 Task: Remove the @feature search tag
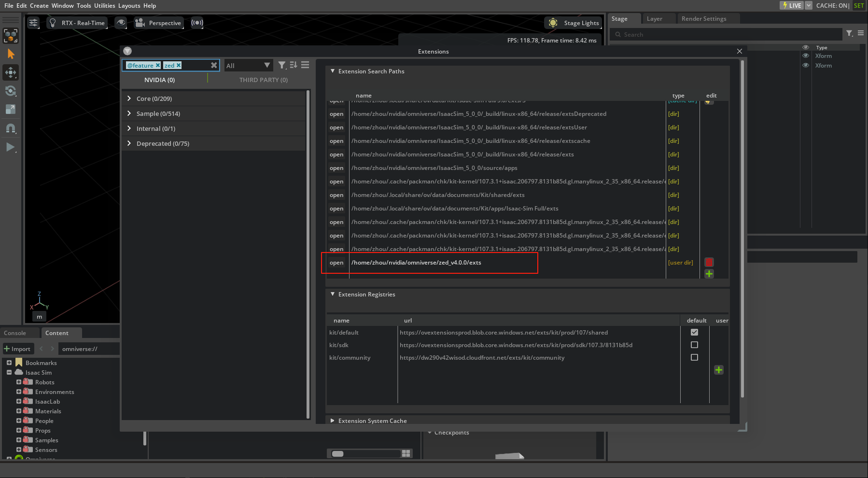pos(158,65)
